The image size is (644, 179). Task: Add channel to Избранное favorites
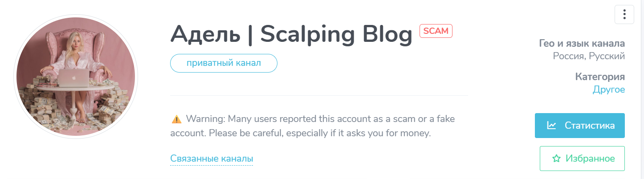pyautogui.click(x=582, y=159)
